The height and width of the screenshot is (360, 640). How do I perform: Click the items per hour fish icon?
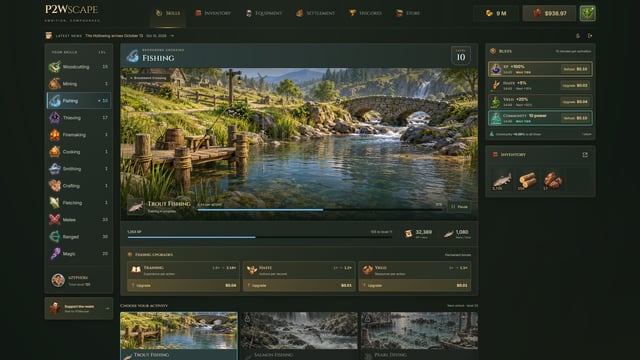(449, 233)
